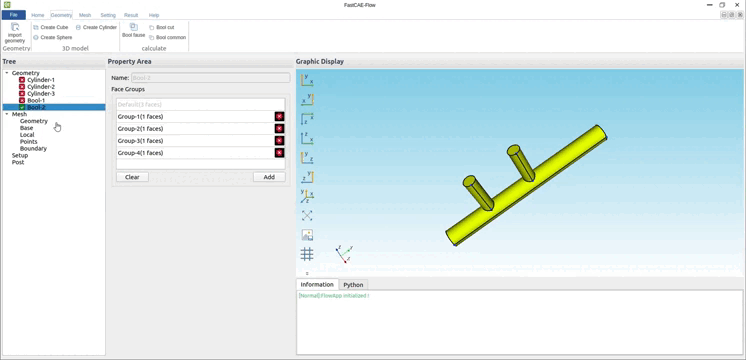Click the Add face group button
Image resolution: width=746 pixels, height=360 pixels.
(x=269, y=177)
